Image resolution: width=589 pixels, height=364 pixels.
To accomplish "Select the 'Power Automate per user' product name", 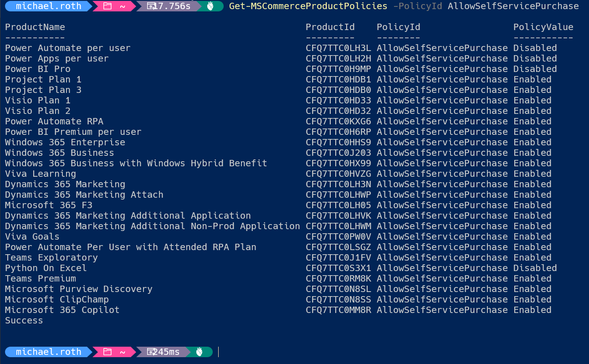I will pyautogui.click(x=68, y=48).
